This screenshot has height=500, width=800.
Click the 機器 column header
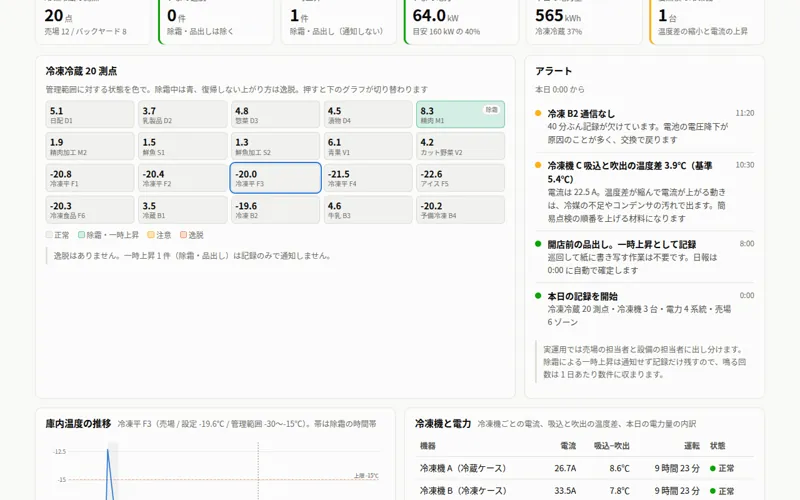[428, 446]
